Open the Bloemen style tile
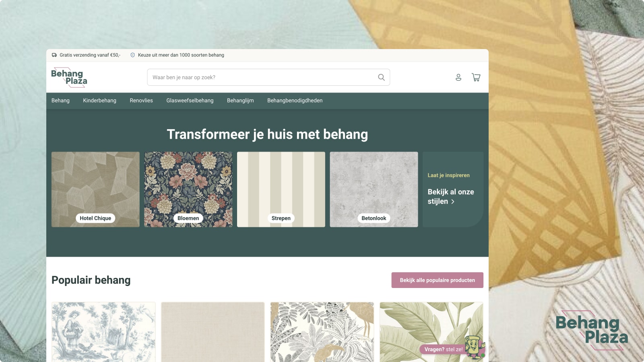Image resolution: width=644 pixels, height=362 pixels. coord(188,189)
